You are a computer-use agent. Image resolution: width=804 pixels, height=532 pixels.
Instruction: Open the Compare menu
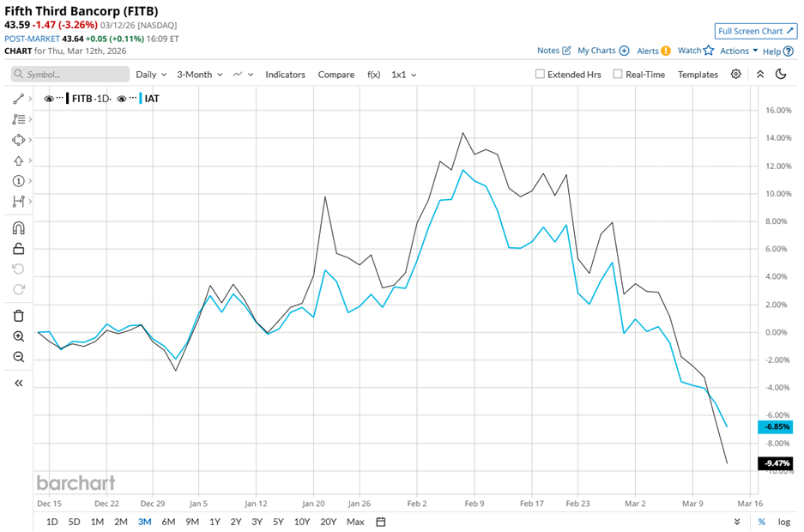tap(336, 75)
